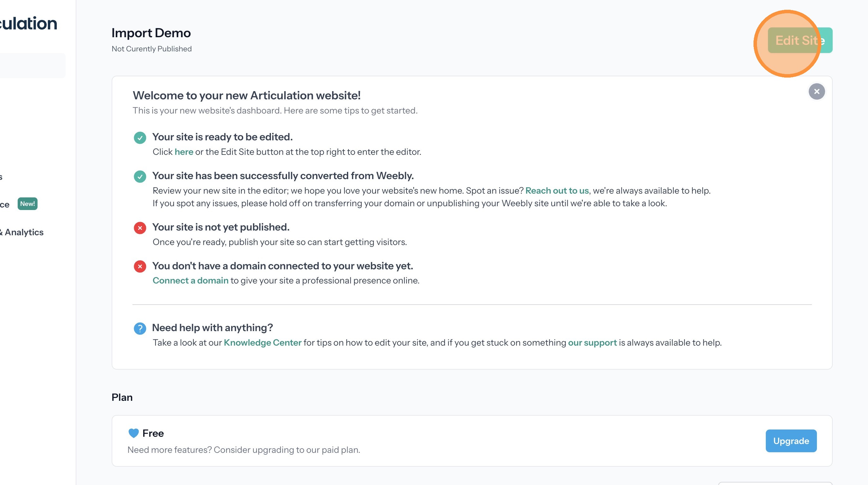Open the Edit Site button
The image size is (868, 485).
click(800, 40)
